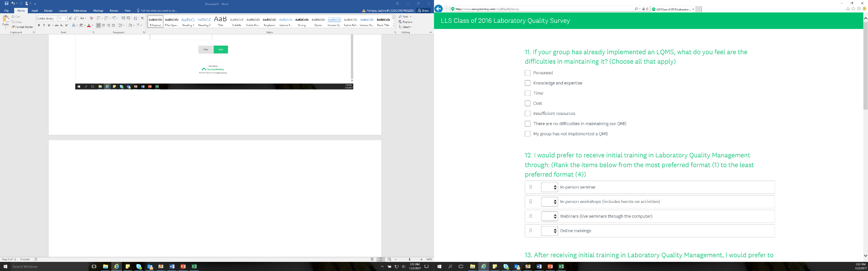Click the Share button in Word

point(423,10)
